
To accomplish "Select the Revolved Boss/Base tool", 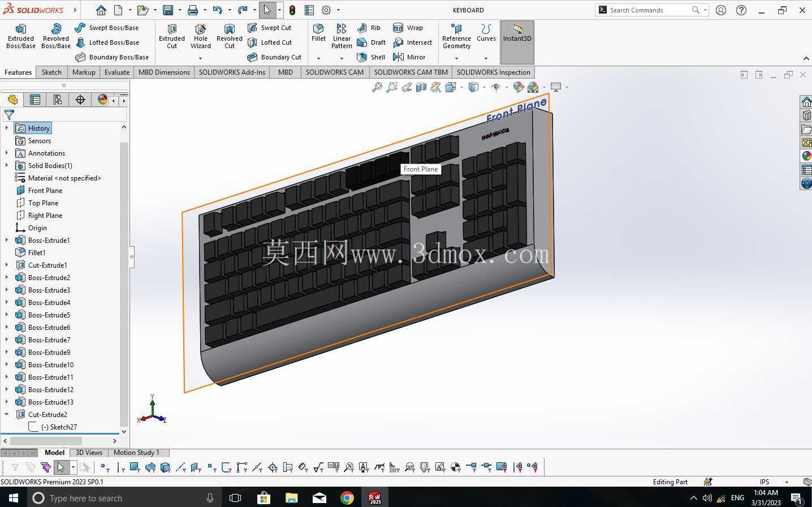I will pyautogui.click(x=56, y=36).
